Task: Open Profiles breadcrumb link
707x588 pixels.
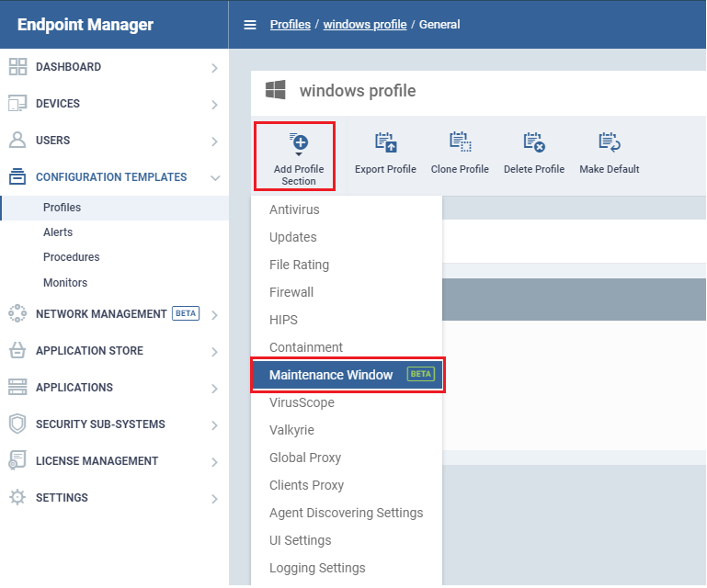Action: 291,24
